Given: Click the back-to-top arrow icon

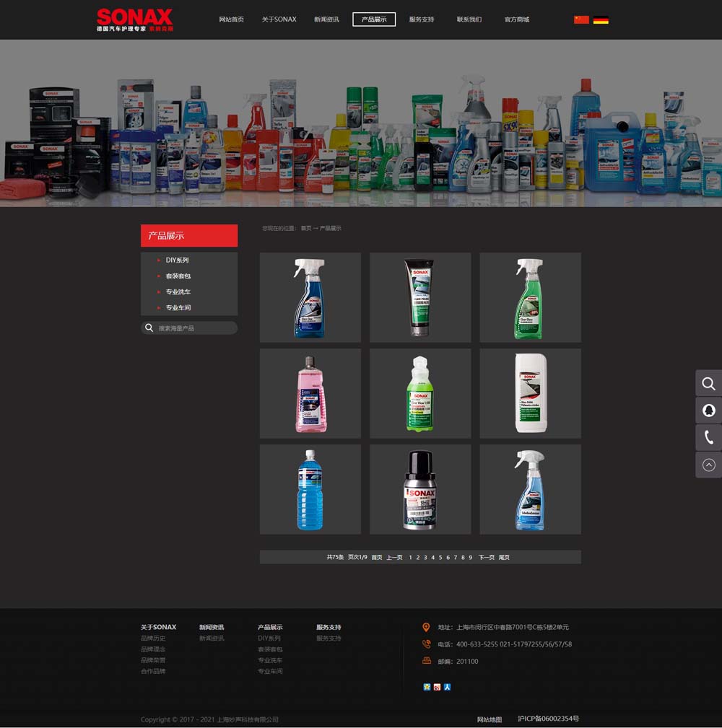Looking at the screenshot, I should (708, 465).
